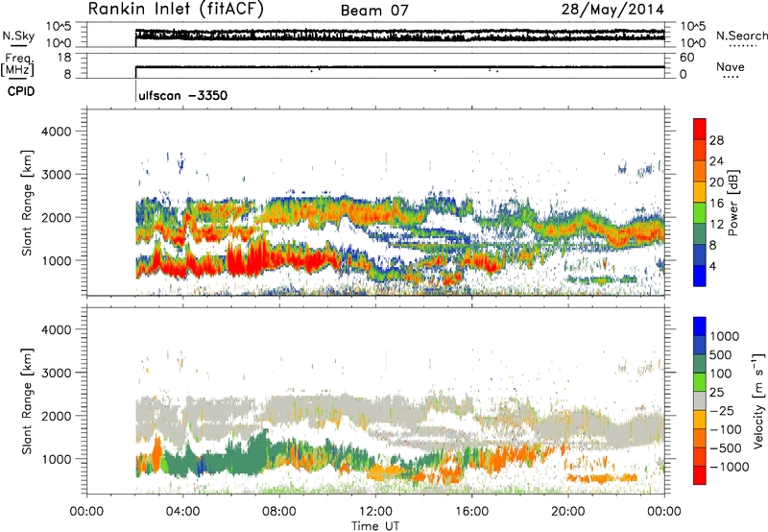Click the 'Velocity [m s-1]' colorbar title

[758, 400]
